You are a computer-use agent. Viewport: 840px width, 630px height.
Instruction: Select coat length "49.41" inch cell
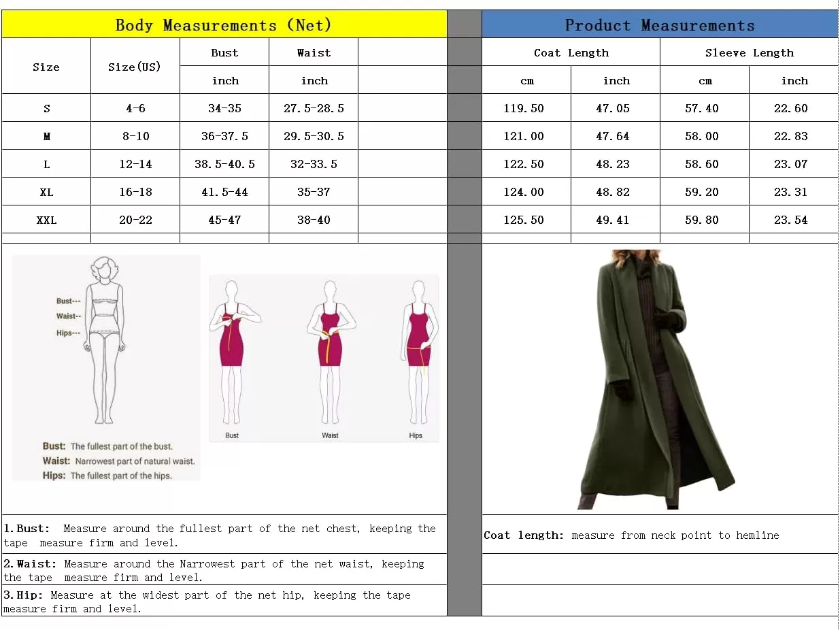click(x=616, y=220)
